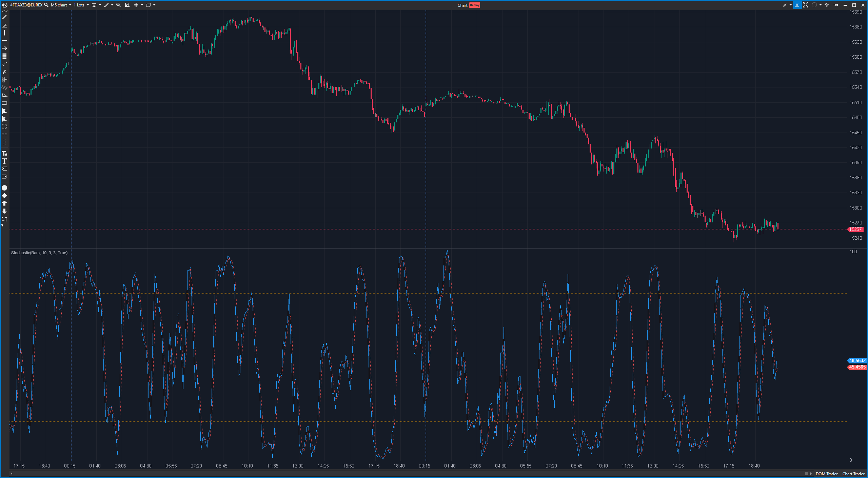Select the rectangle drawing tool
Image resolution: width=868 pixels, height=478 pixels.
point(4,103)
